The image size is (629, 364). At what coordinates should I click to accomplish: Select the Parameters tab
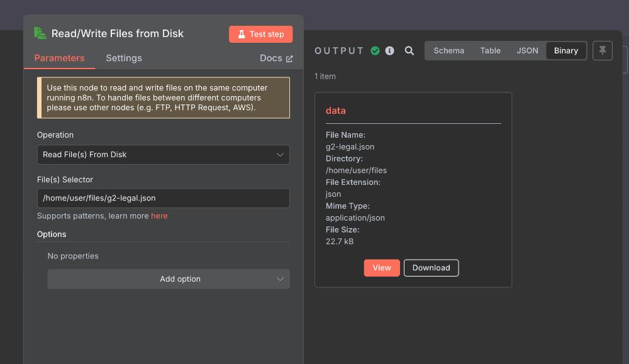(59, 58)
